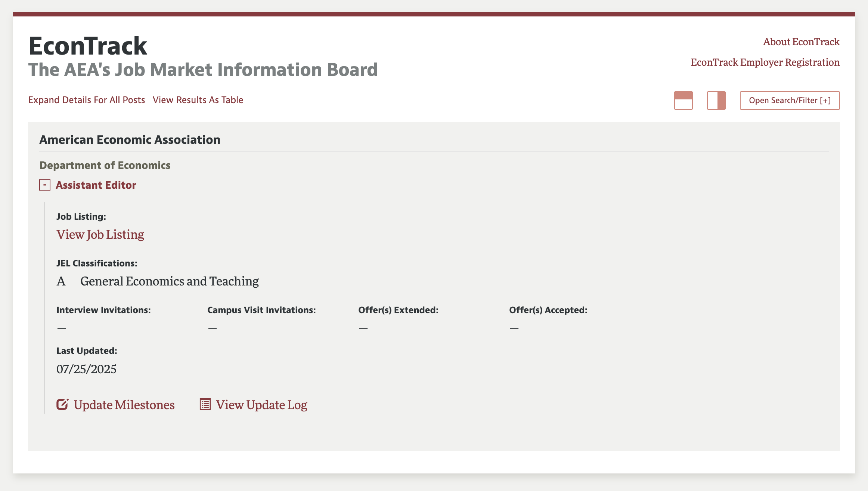Image resolution: width=868 pixels, height=491 pixels.
Task: Open the Search/Filter panel
Action: [790, 101]
